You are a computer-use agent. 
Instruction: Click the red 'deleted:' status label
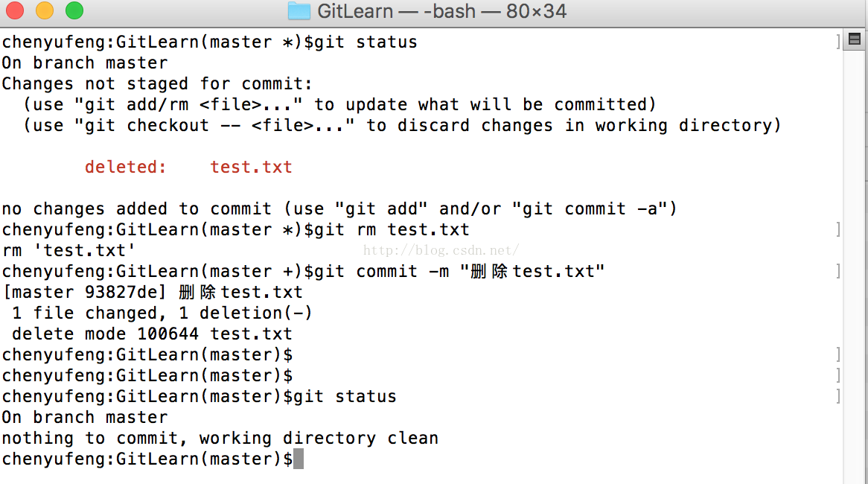coord(126,168)
